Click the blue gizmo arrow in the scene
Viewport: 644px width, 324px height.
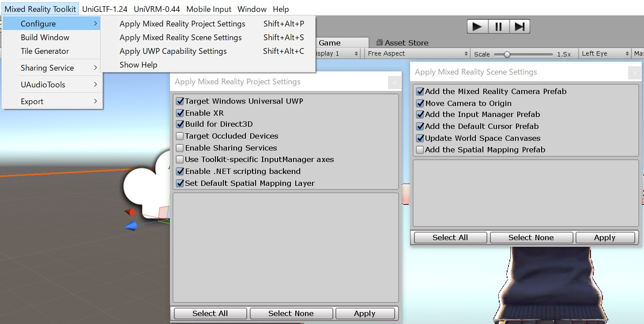130,226
